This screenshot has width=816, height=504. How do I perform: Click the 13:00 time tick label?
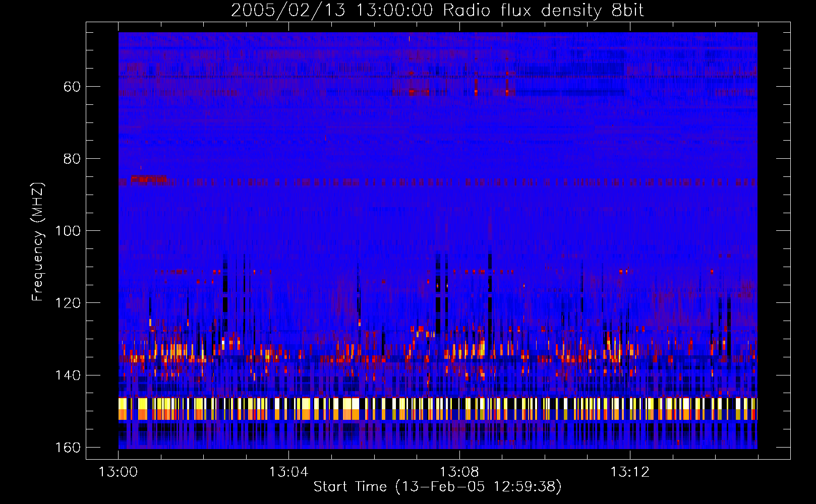(x=118, y=472)
